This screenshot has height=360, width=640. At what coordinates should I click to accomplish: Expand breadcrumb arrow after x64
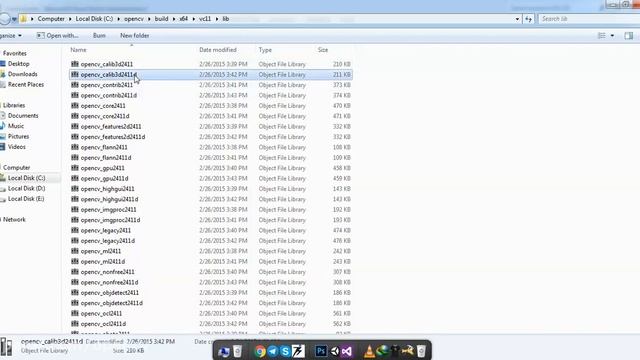193,19
